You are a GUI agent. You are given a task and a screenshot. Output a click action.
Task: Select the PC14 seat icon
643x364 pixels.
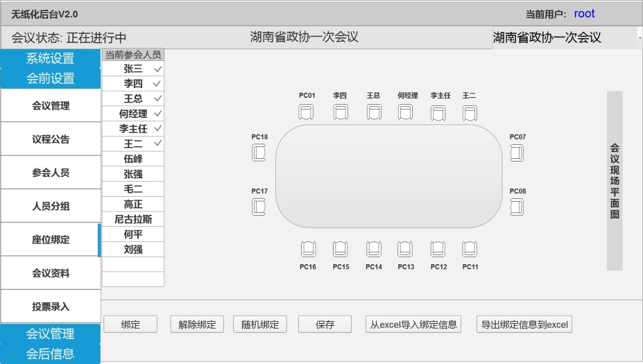coord(374,249)
